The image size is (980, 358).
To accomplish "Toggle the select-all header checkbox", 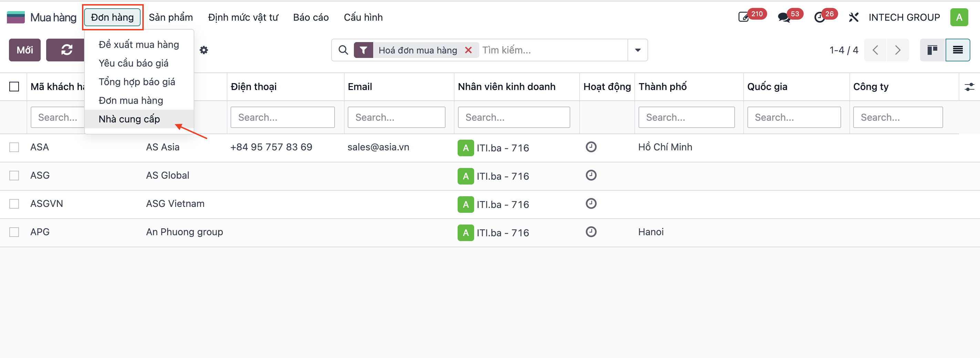I will click(14, 87).
